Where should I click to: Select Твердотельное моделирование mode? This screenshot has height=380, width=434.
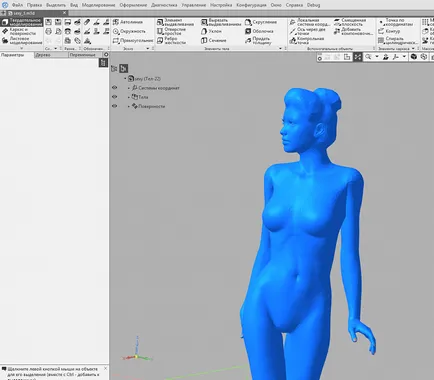coord(22,22)
